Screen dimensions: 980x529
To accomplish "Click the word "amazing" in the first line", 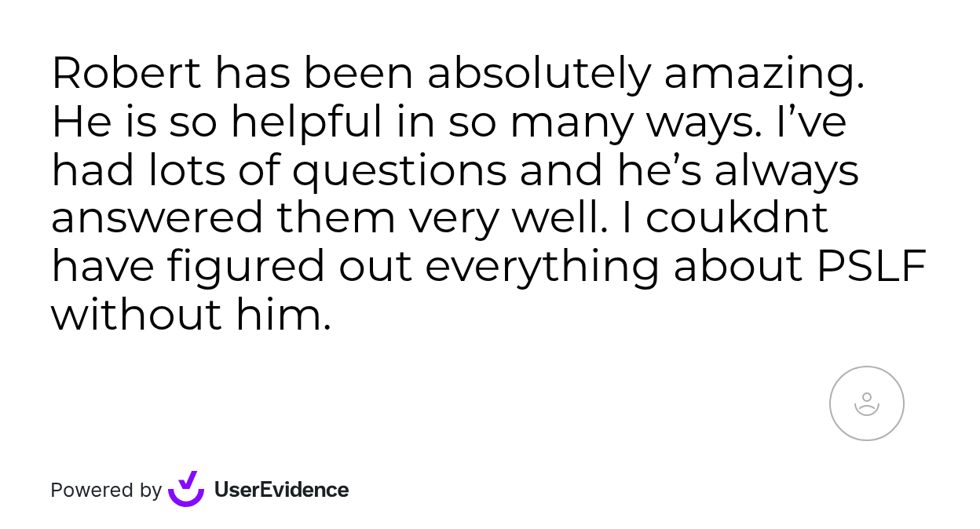I will pos(763,74).
